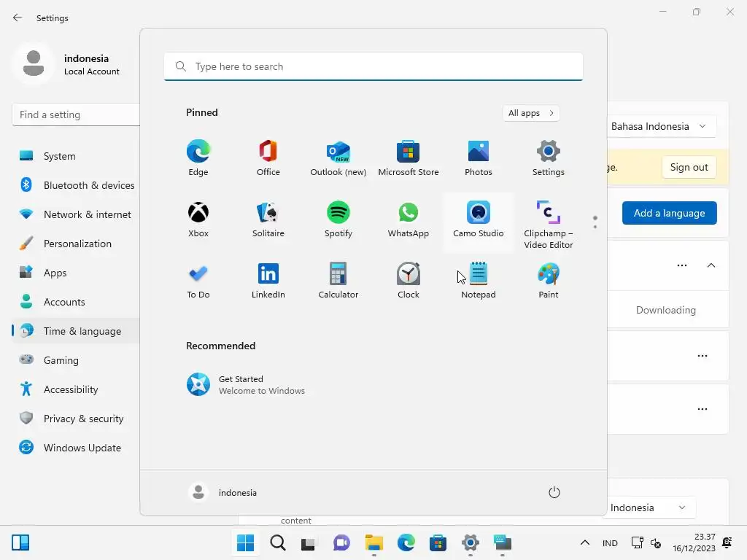
Task: Expand the Indonesia region dropdown
Action: pos(651,507)
